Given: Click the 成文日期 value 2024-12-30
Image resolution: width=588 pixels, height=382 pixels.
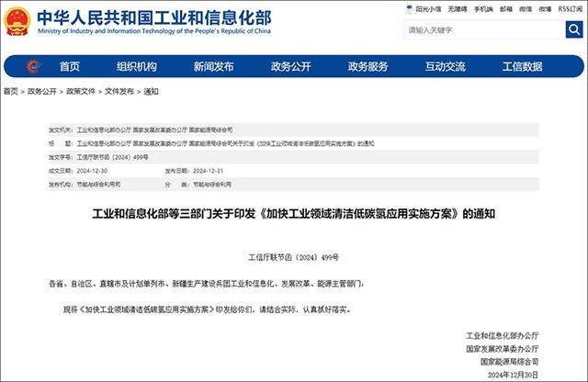Looking at the screenshot, I should click(x=92, y=171).
